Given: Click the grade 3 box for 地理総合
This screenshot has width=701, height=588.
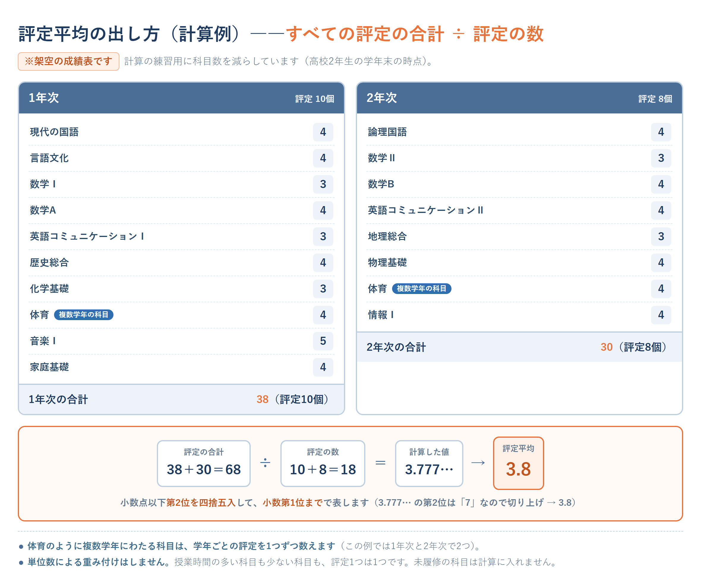Looking at the screenshot, I should click(x=661, y=237).
